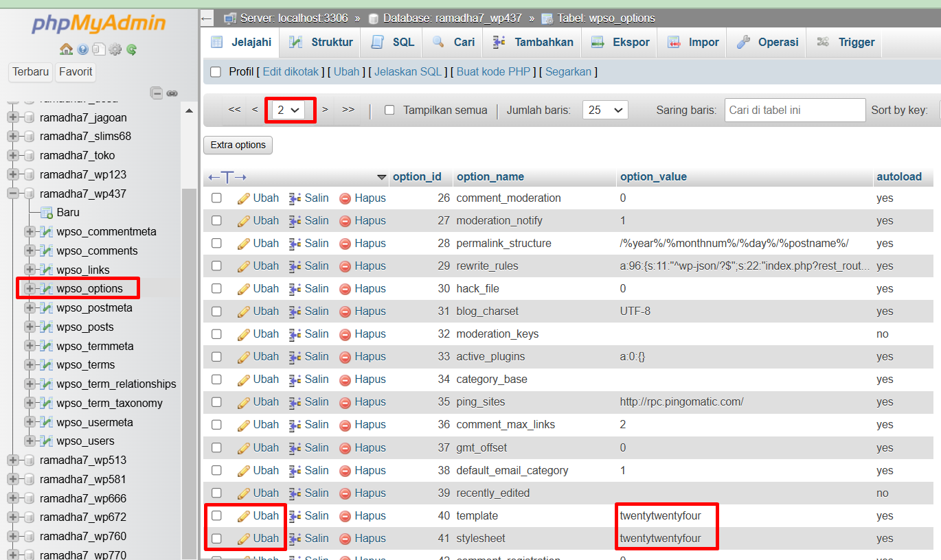Enable the Tampilkan semua checkbox
Image resolution: width=941 pixels, height=560 pixels.
tap(389, 110)
